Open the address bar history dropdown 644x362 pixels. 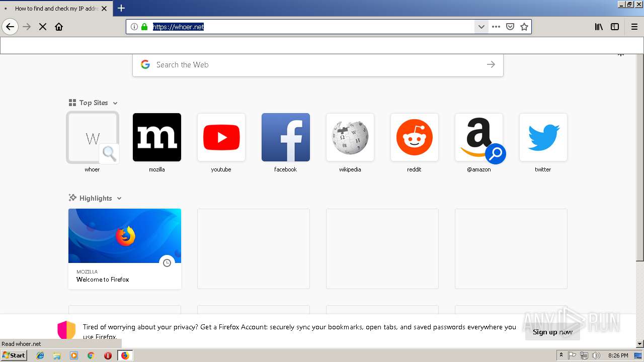[481, 27]
